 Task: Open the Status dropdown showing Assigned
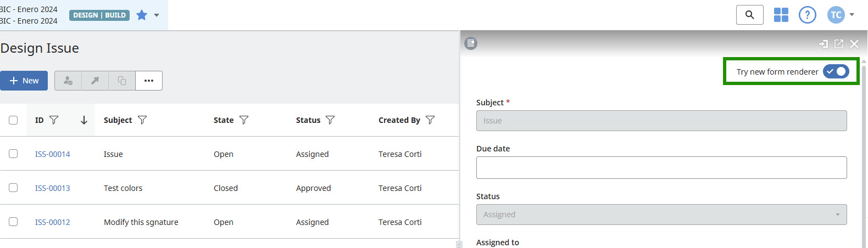pyautogui.click(x=661, y=215)
